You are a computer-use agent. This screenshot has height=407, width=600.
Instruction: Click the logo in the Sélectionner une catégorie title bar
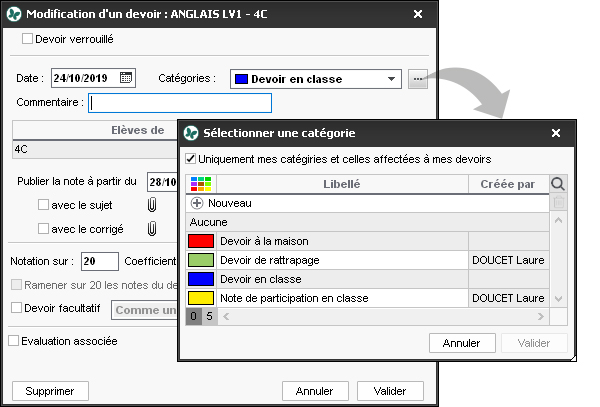[x=191, y=133]
